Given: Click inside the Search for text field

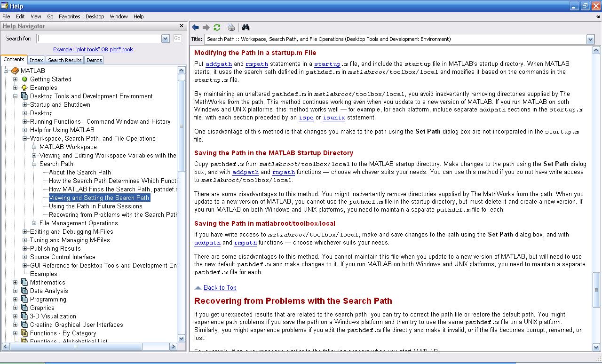Looking at the screenshot, I should [x=99, y=39].
